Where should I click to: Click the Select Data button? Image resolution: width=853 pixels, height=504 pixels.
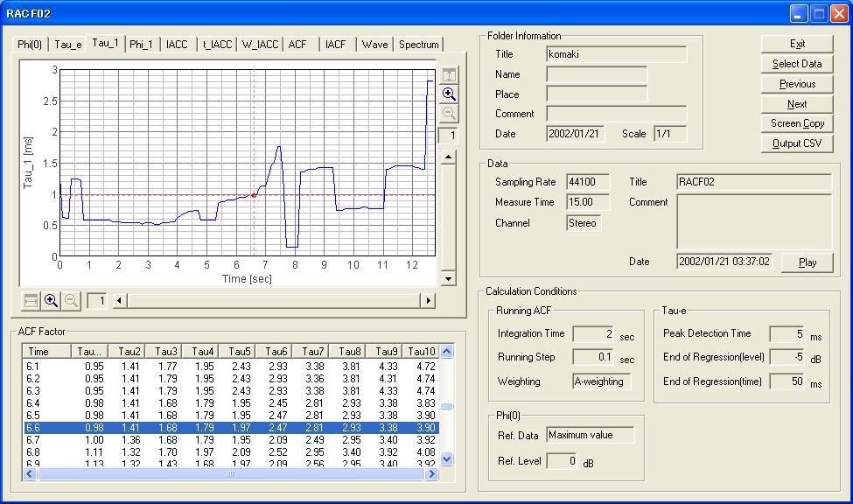797,64
